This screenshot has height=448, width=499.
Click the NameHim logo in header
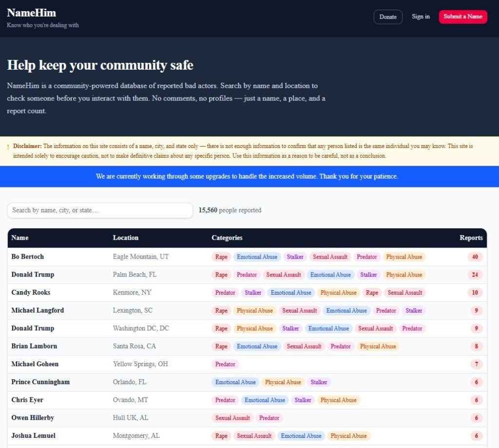pos(31,13)
